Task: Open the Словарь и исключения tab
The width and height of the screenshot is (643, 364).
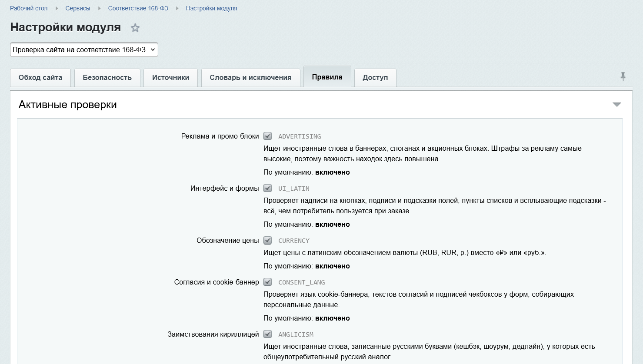Action: pyautogui.click(x=251, y=78)
